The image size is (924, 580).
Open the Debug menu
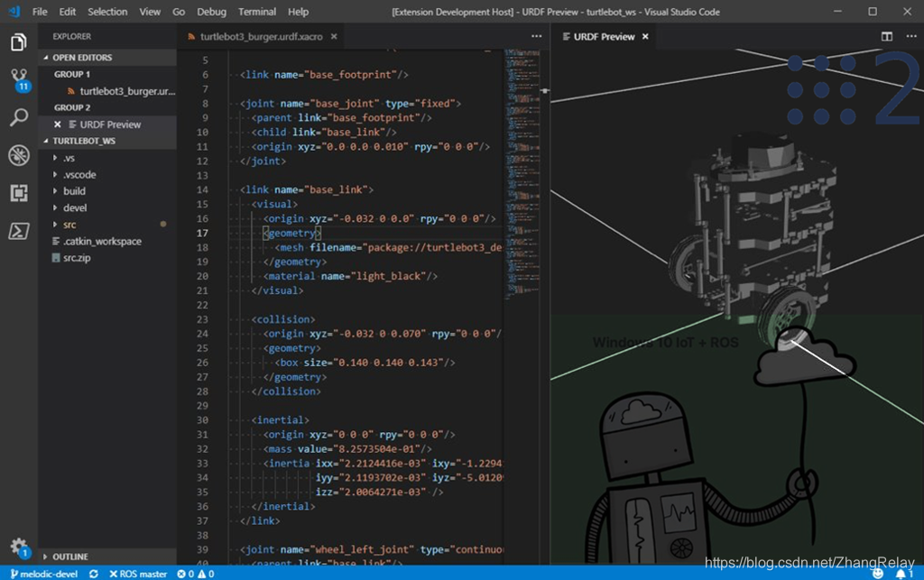[211, 12]
